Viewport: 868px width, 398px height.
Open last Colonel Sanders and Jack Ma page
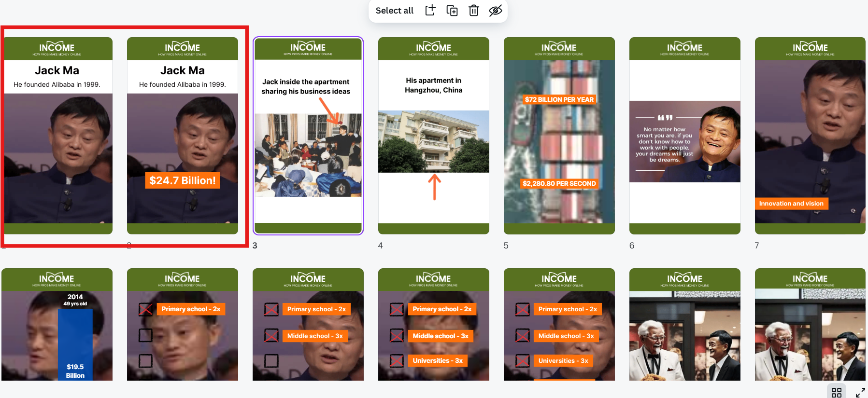[811, 325]
